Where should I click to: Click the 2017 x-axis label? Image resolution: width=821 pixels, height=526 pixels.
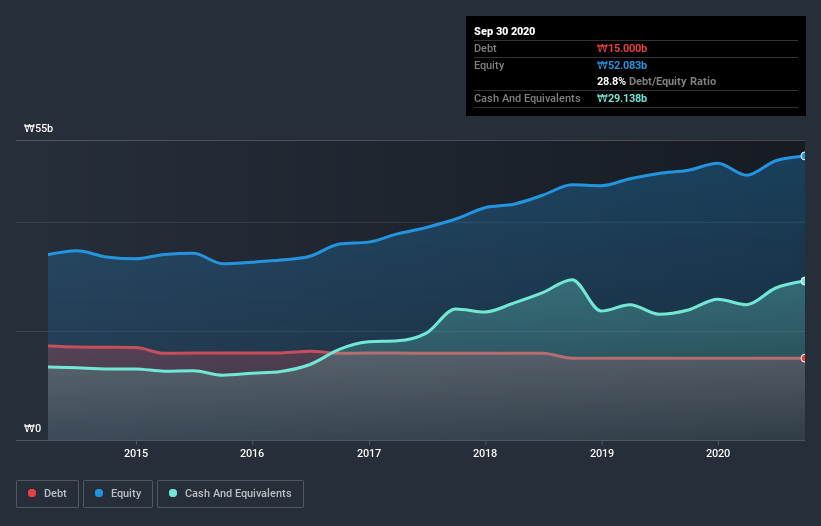(x=369, y=453)
